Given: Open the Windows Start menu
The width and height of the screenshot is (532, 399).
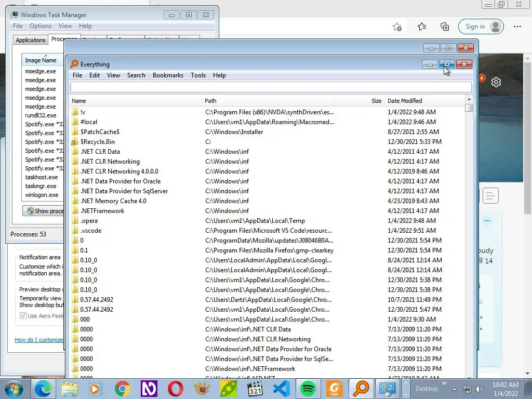Looking at the screenshot, I should point(14,389).
